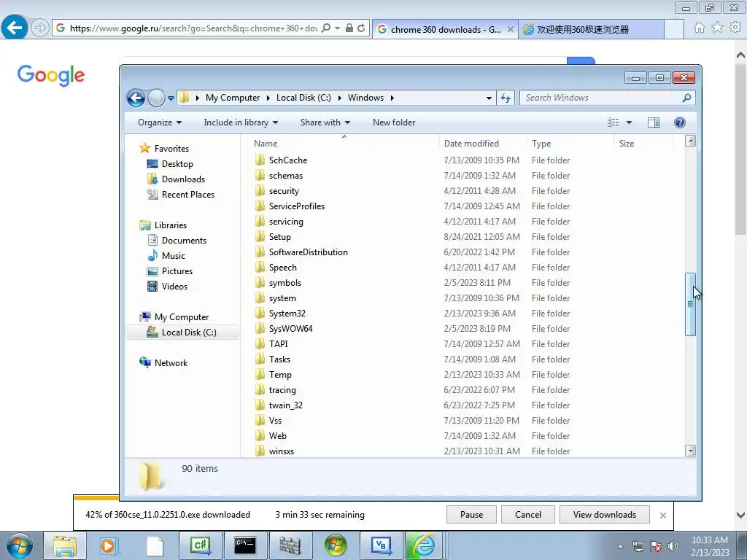Open Include in library dropdown
This screenshot has height=560, width=747.
241,122
